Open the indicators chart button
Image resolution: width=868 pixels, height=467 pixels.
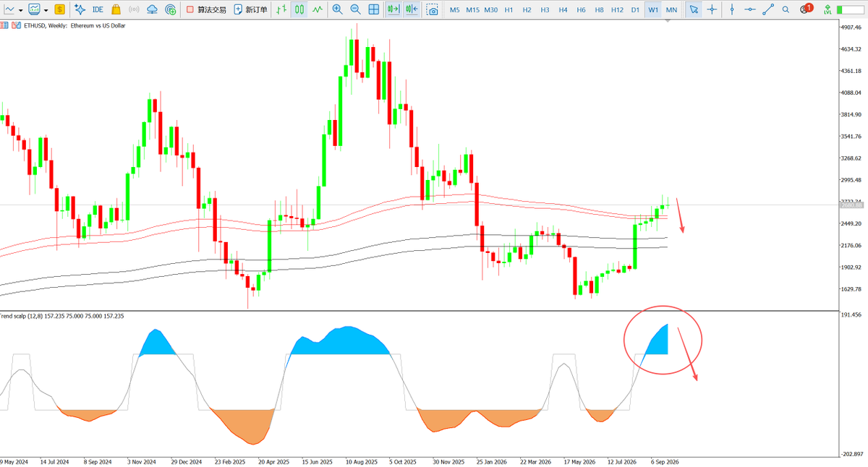pos(33,9)
